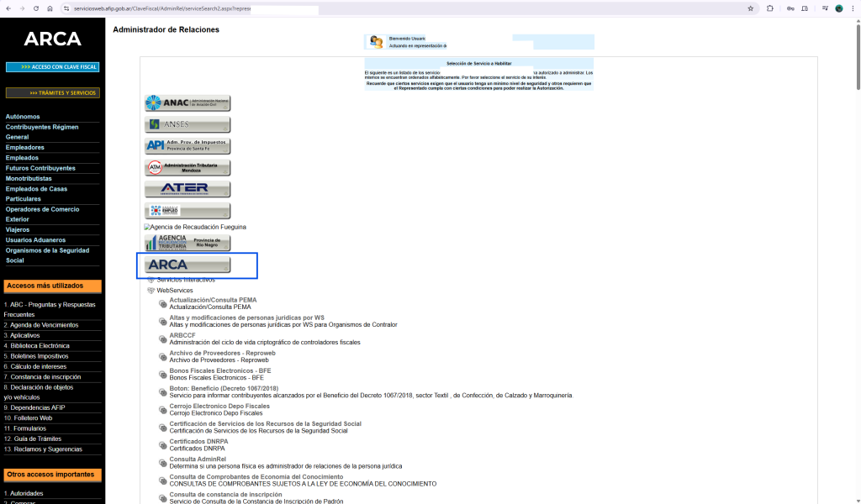Click the page vertical scrollbar
This screenshot has height=504, width=861.
click(857, 252)
